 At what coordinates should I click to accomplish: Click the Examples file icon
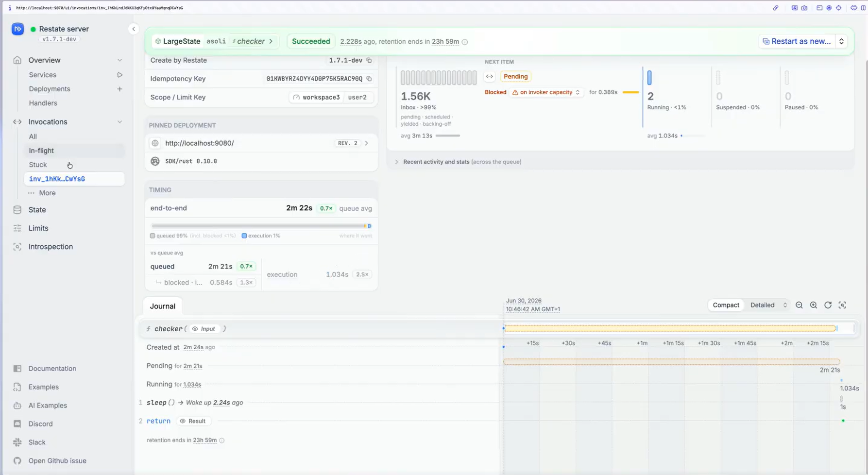17,387
